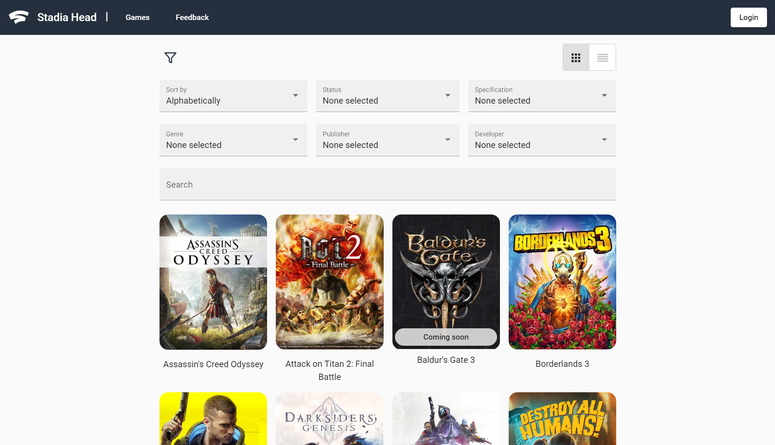The width and height of the screenshot is (775, 445).
Task: Go to the Games menu item
Action: [x=137, y=17]
